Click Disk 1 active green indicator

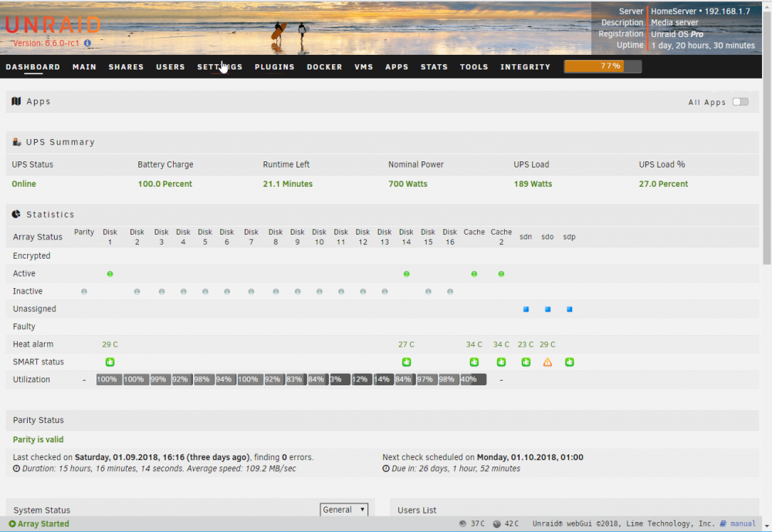coord(110,274)
